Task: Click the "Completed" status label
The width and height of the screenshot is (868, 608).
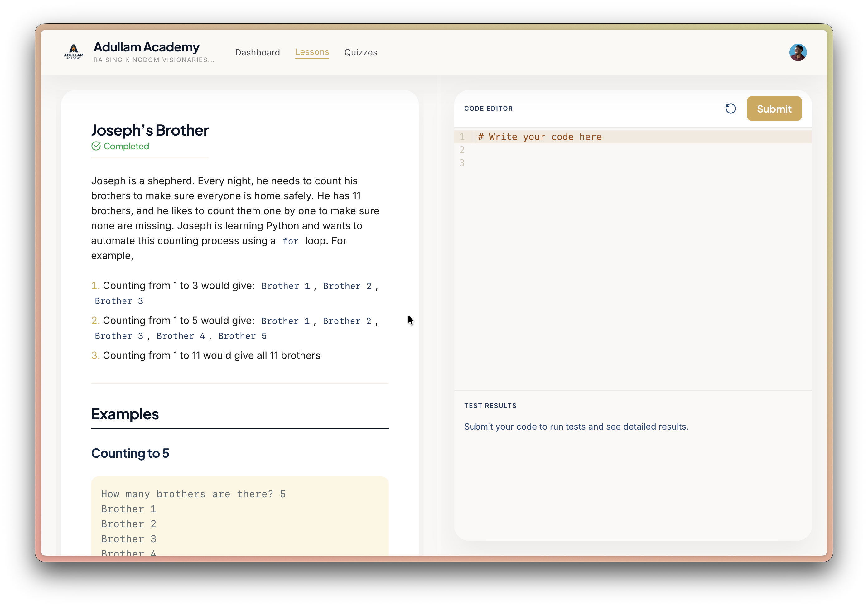Action: 126,146
